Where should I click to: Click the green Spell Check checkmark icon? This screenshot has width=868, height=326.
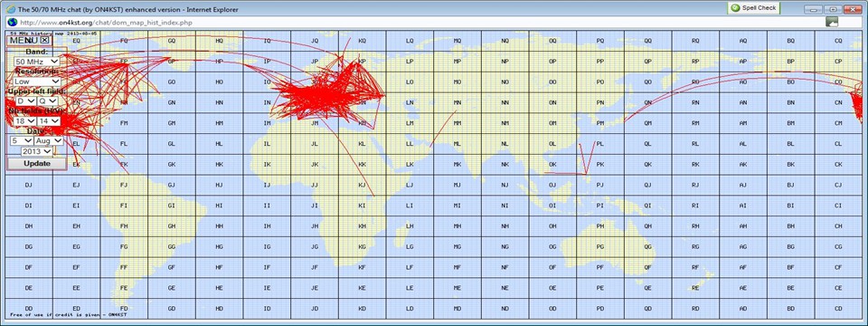[735, 8]
